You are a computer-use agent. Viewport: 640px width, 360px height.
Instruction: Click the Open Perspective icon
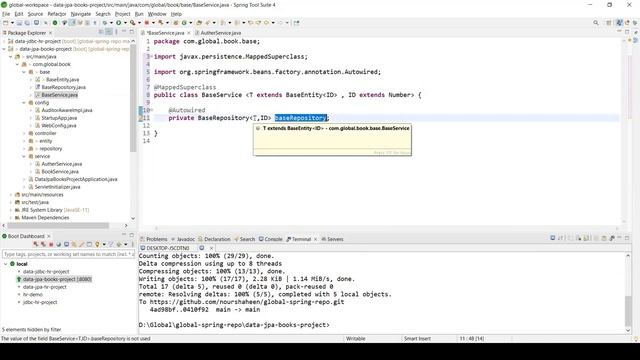pos(609,23)
